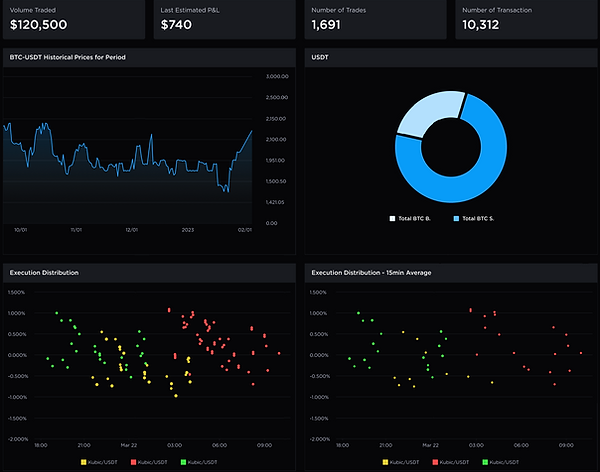Hide yellow Kubic/USDT series in Execution Distribution chart
Screen dimensions: 600x472
click(83, 462)
